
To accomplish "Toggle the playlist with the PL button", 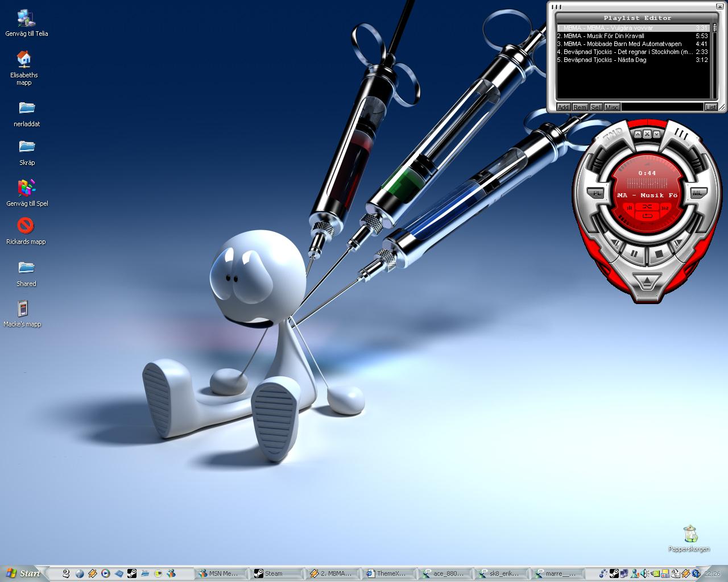I will (x=595, y=193).
